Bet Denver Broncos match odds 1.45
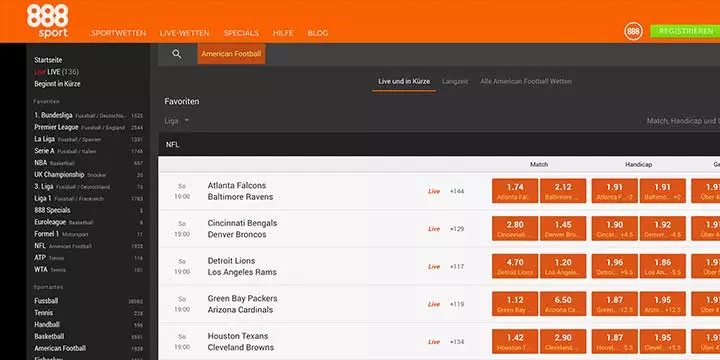Viewport: 720px width, 360px height. 563,229
